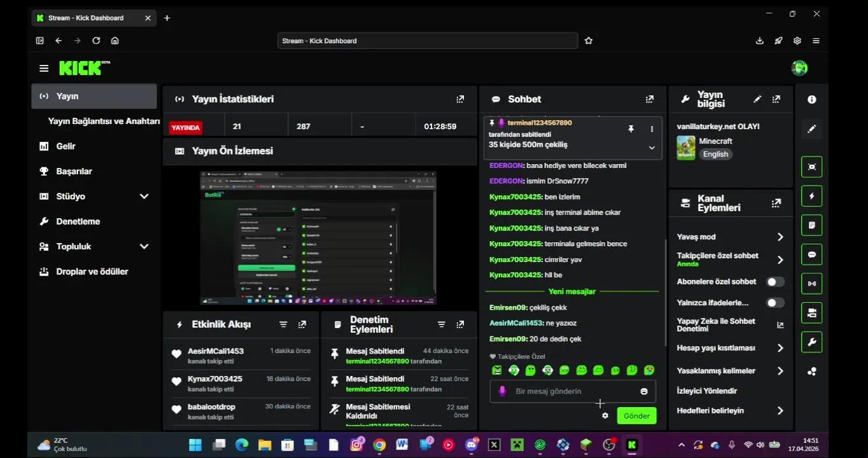Screen dimensions: 868x458
Task: Expand the pinned message chevron
Action: 651,148
